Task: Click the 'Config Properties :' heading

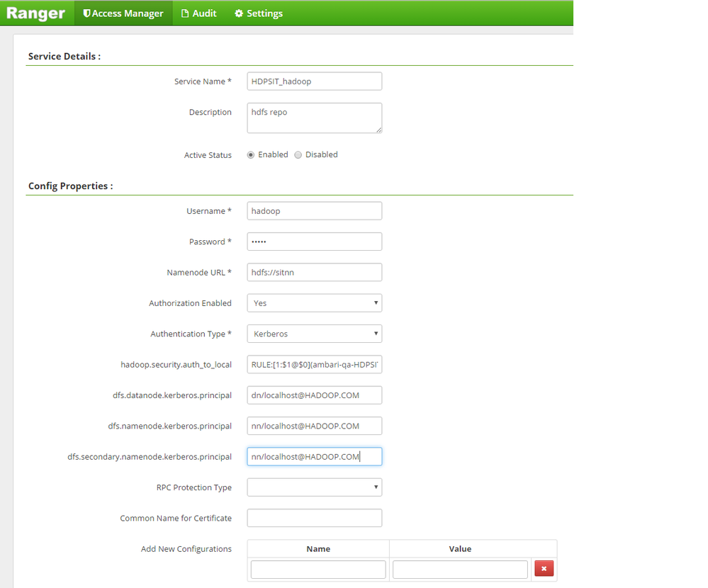Action: pos(70,186)
